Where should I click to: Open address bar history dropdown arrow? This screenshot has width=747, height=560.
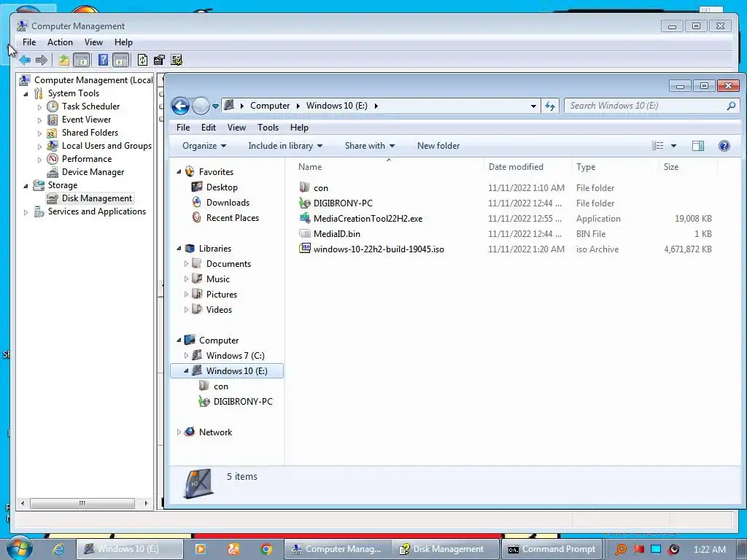tap(533, 106)
